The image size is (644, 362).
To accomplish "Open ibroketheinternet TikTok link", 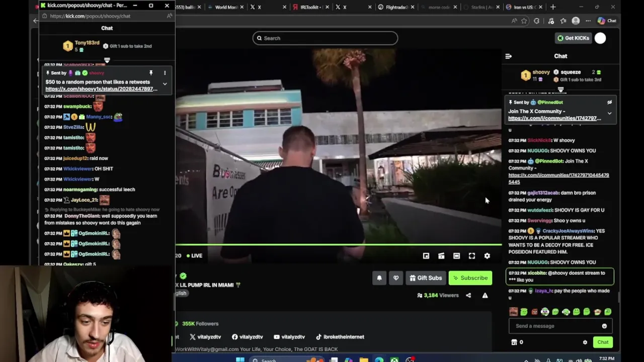I will 340,337.
